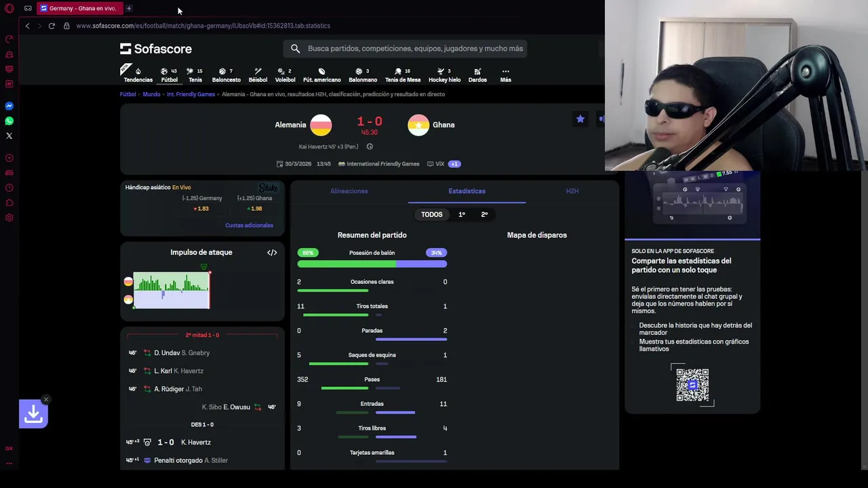Reload the page in browser
This screenshot has height=488, width=868.
[x=52, y=26]
